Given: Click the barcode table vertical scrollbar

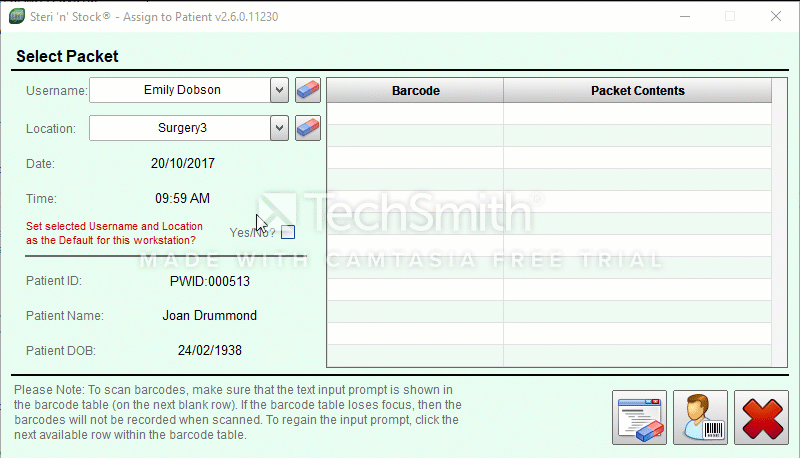Looking at the screenshot, I should [x=779, y=222].
